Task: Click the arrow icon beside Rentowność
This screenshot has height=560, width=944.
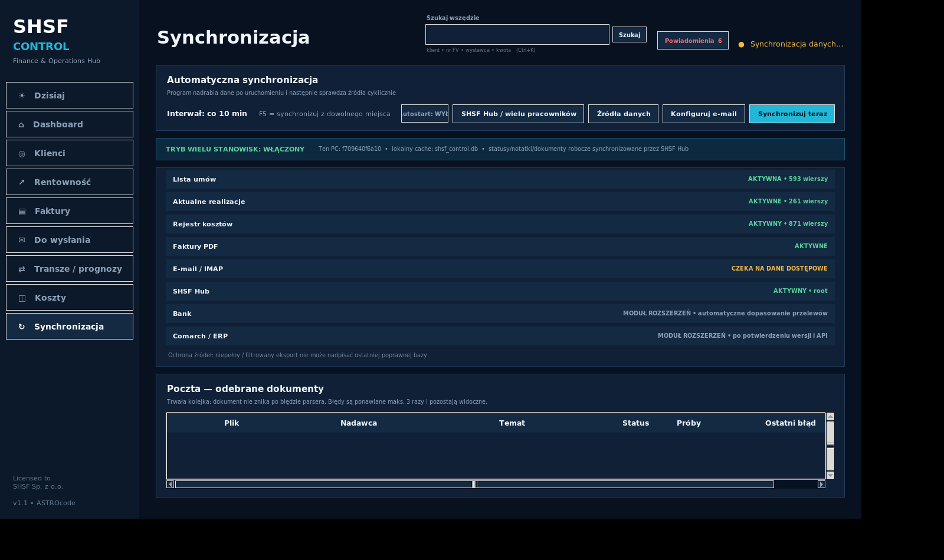Action: (22, 182)
